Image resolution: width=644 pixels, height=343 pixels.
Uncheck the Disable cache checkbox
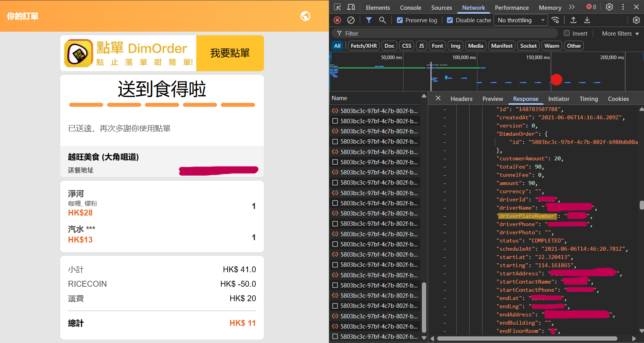[x=450, y=20]
